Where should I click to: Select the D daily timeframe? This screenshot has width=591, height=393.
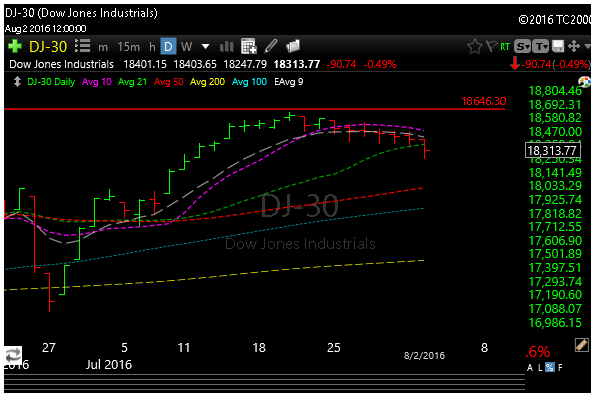tap(168, 46)
